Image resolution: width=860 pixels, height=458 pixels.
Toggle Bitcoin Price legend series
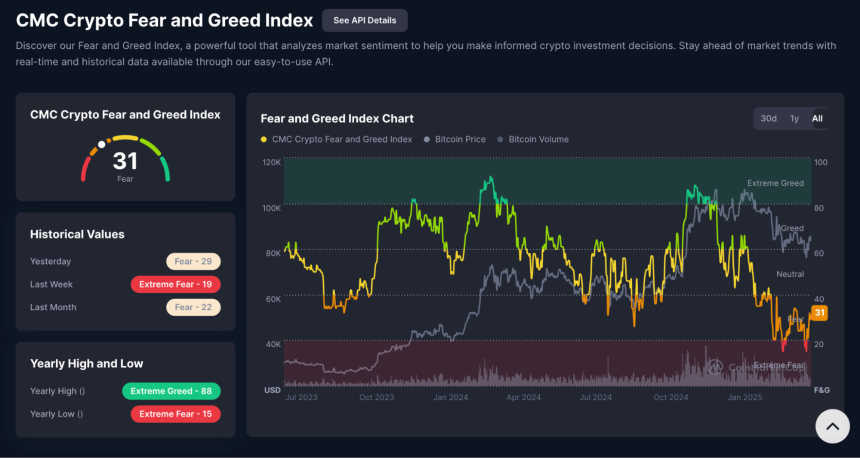click(455, 139)
